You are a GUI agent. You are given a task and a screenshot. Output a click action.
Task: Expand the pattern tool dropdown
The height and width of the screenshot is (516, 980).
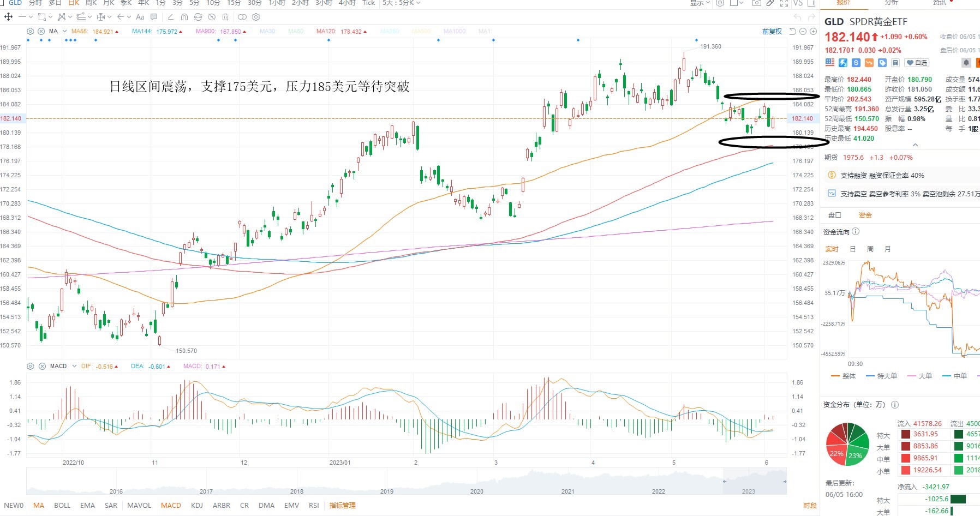[70, 17]
